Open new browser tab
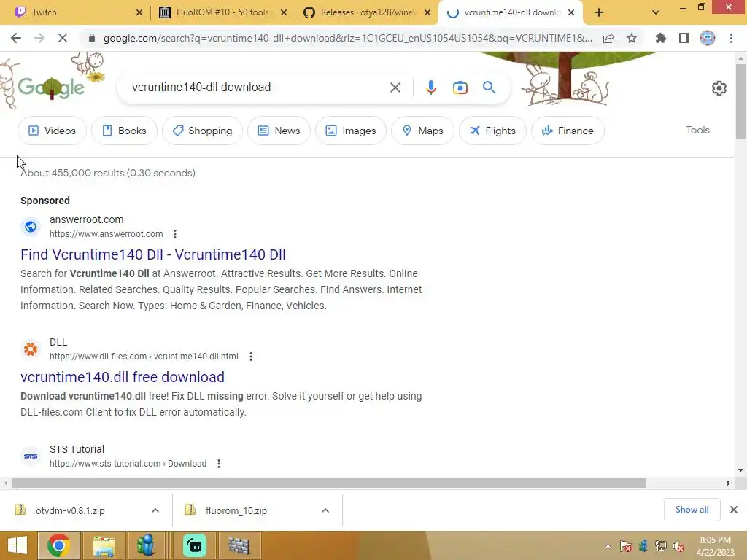 click(599, 13)
